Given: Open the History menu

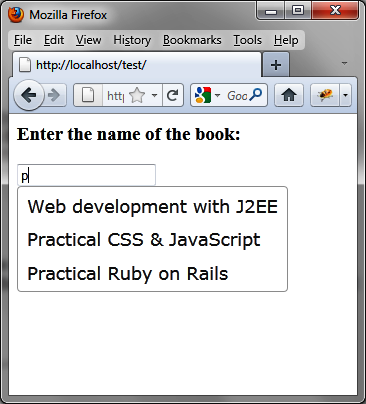Looking at the screenshot, I should (132, 40).
